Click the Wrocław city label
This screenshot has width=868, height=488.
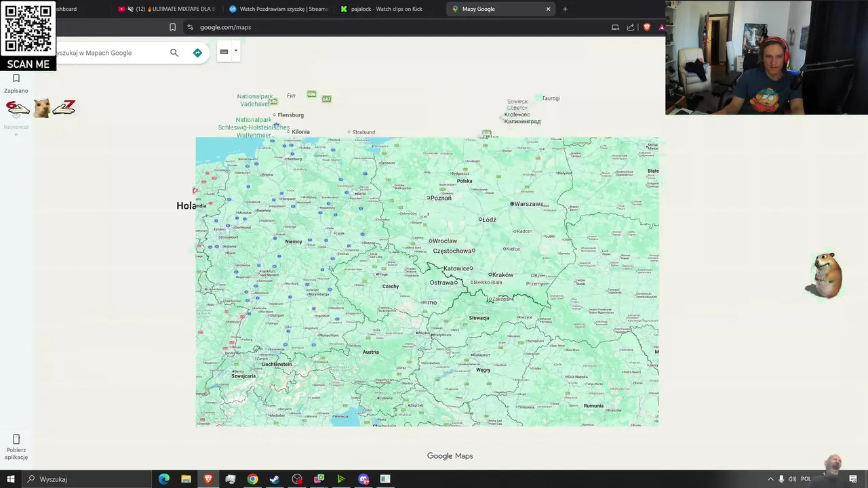tap(444, 241)
